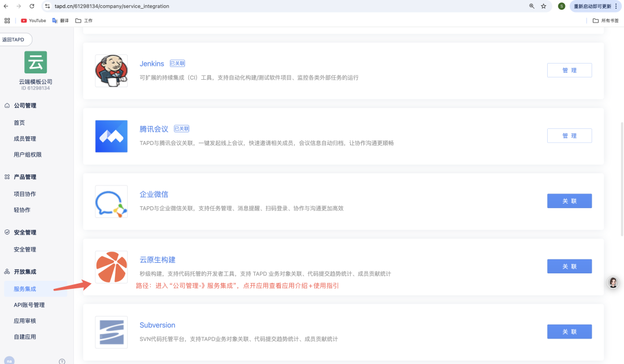Click the 云原生构建 orange logo
The image size is (624, 364).
coord(112,267)
